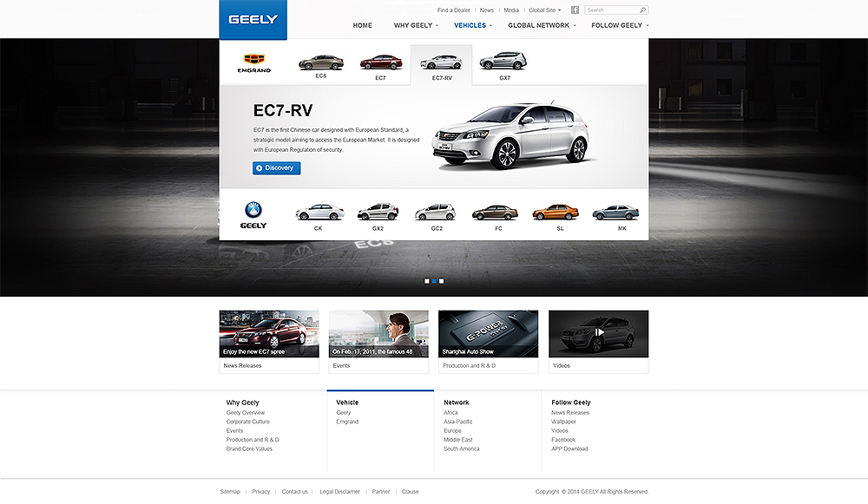
Task: Open Events link under Why Geely
Action: 234,430
